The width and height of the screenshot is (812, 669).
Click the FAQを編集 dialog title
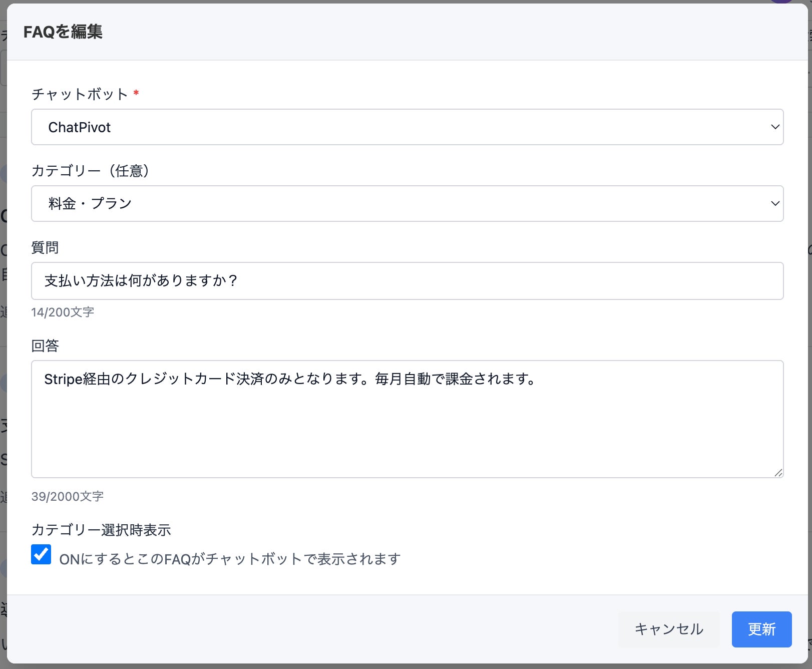(63, 32)
